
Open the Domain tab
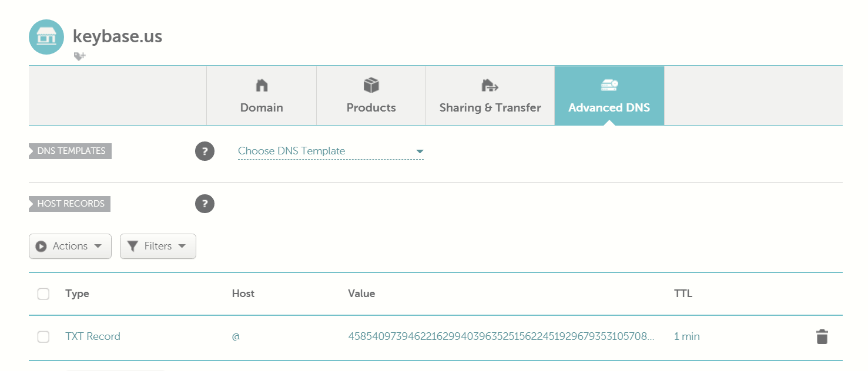(x=262, y=96)
